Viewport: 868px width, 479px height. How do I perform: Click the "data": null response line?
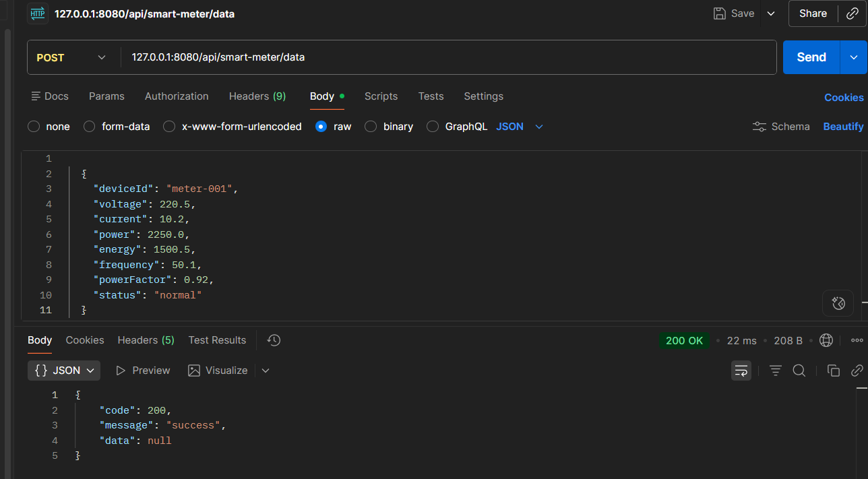pyautogui.click(x=135, y=441)
